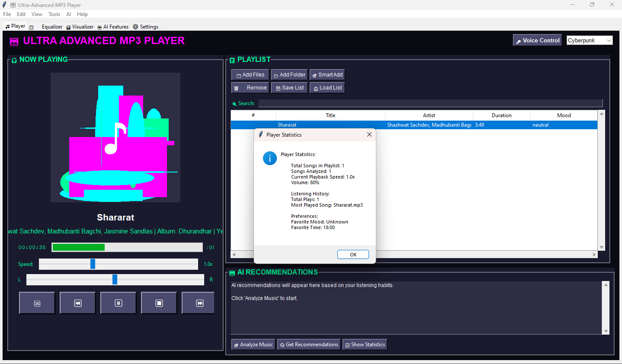Save the playlist with Save List

coord(289,88)
